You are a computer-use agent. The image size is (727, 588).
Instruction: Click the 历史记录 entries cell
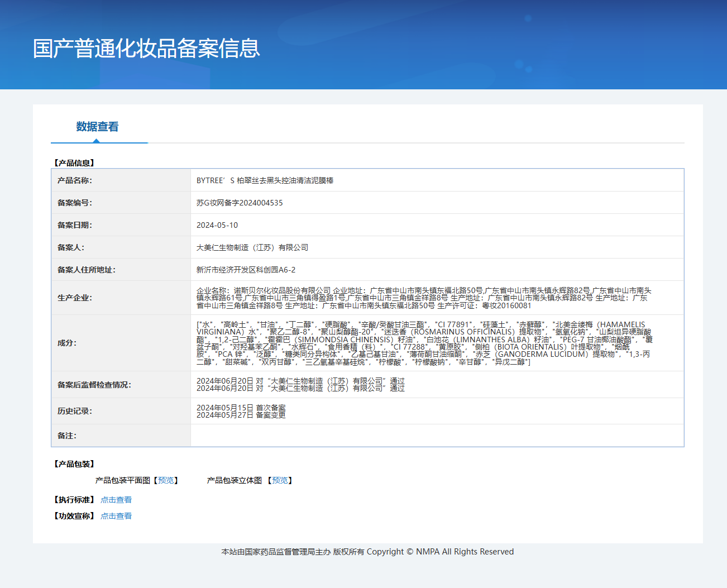click(x=241, y=411)
